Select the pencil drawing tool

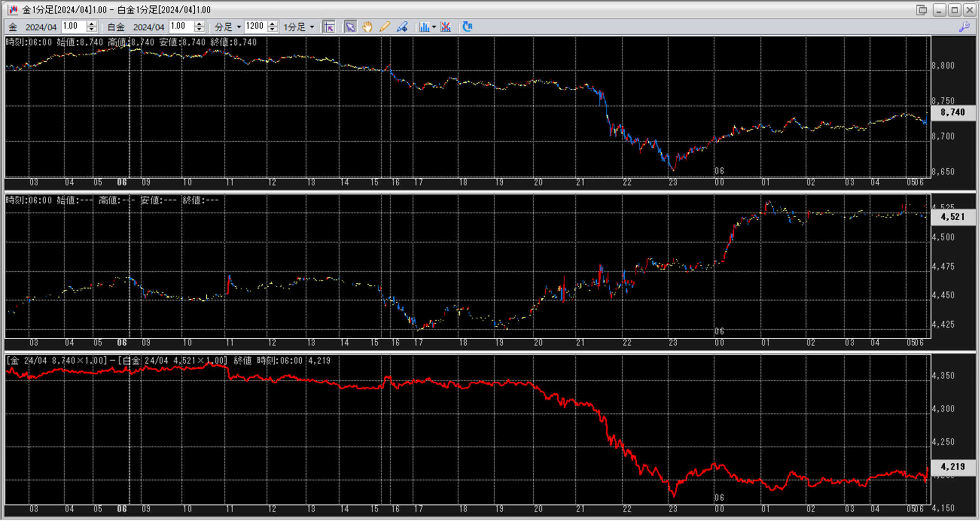384,27
